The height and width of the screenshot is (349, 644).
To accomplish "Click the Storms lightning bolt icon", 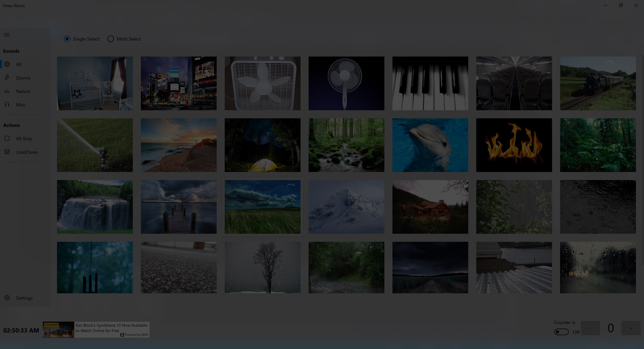I will point(7,78).
